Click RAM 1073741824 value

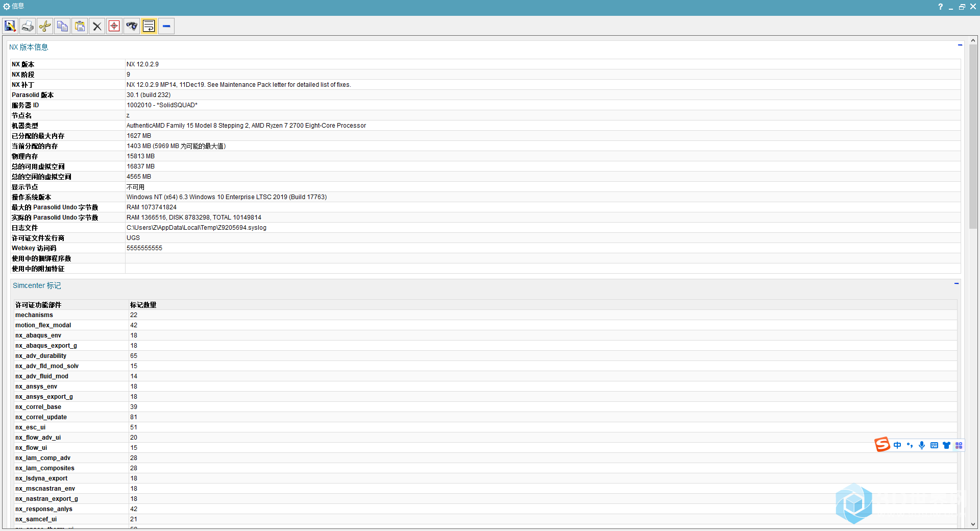tap(152, 207)
